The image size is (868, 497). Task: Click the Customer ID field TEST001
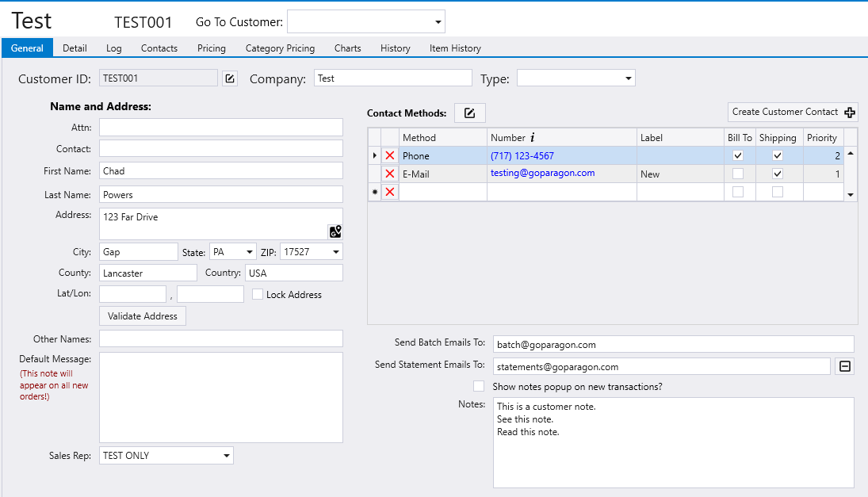(159, 78)
